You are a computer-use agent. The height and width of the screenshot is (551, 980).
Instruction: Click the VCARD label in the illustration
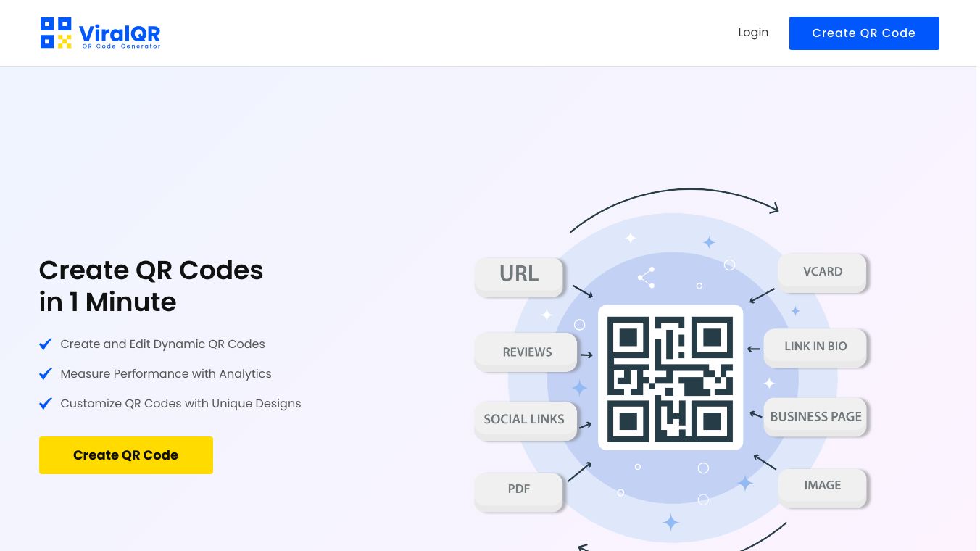(x=823, y=272)
